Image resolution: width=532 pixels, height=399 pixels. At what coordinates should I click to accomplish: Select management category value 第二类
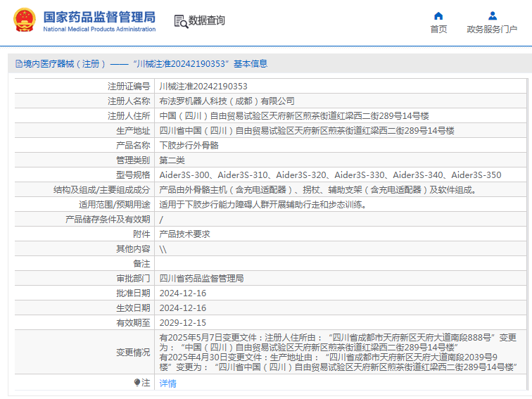[x=172, y=160]
